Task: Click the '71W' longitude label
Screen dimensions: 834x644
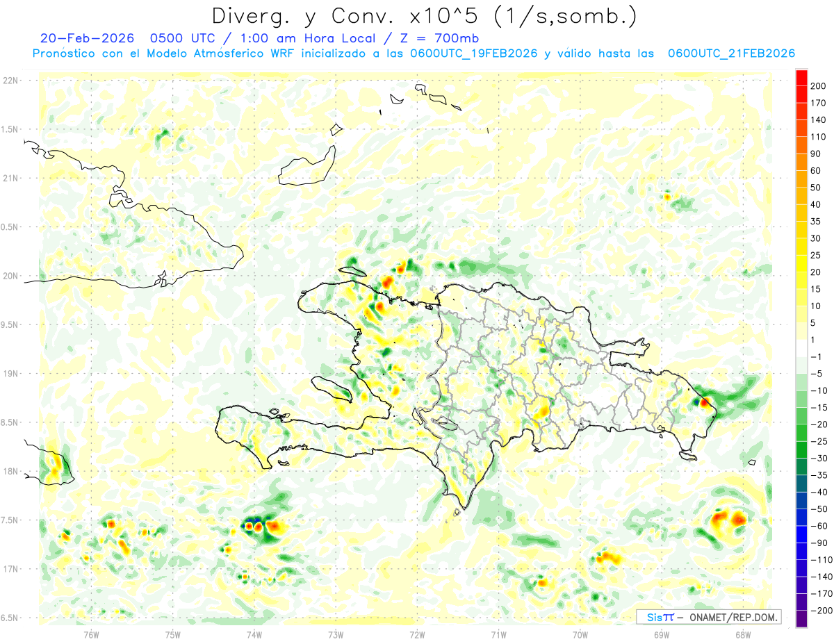Action: (498, 634)
